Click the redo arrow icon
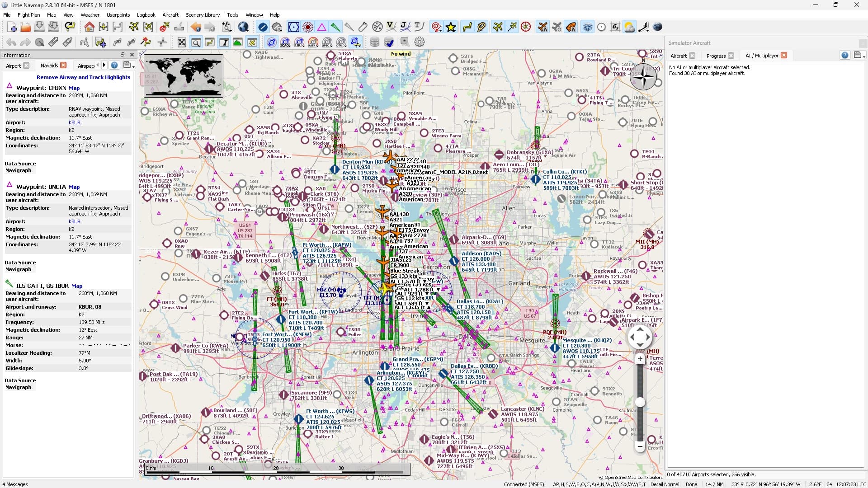 [25, 42]
